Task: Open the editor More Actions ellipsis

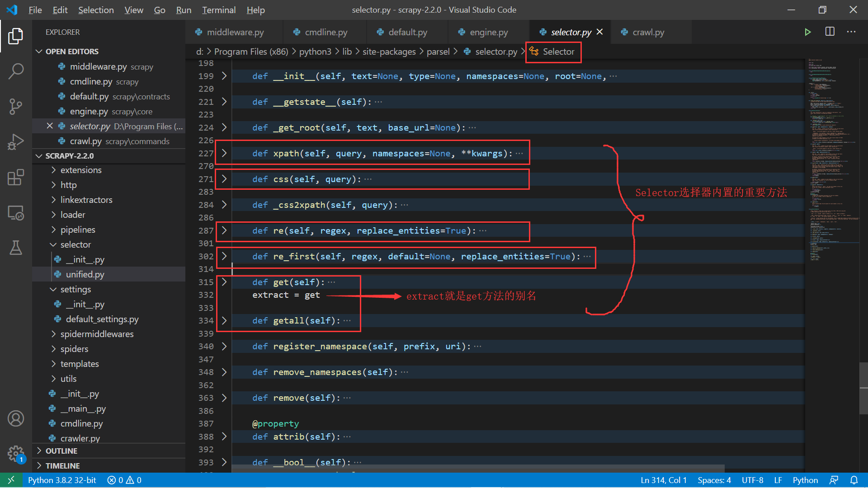Action: (851, 32)
